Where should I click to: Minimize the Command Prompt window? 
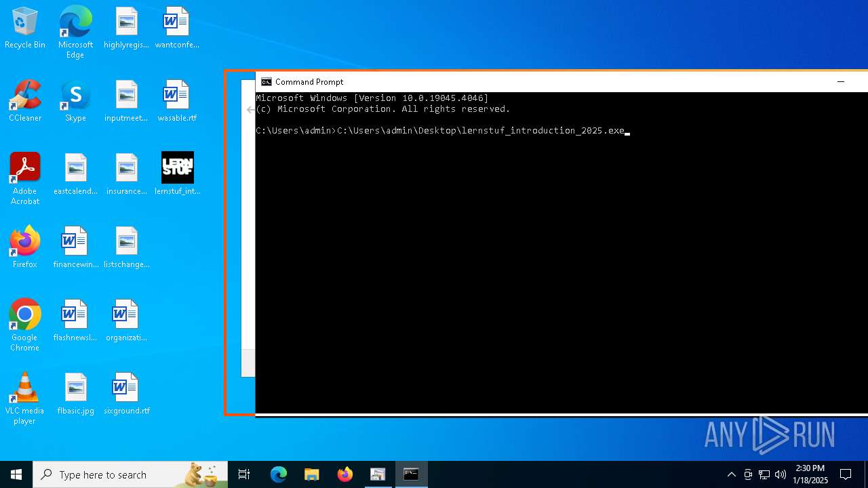tap(841, 82)
